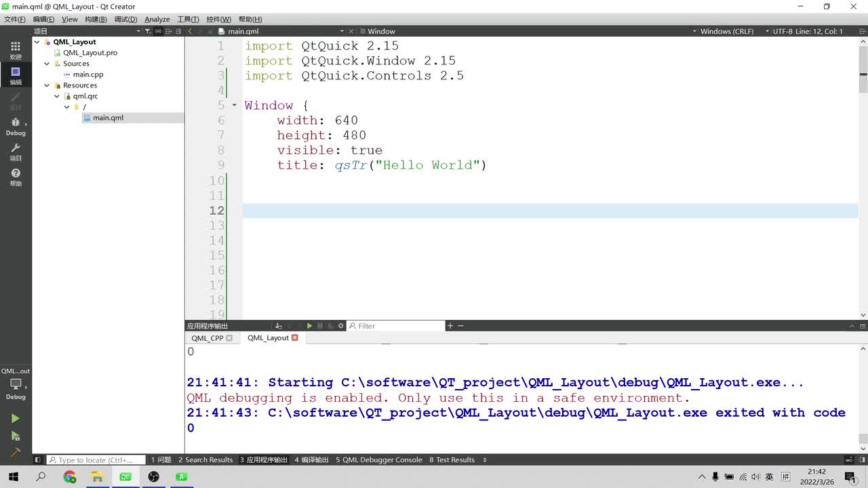The image size is (868, 488).
Task: Show the 5 QML Debugger Console pane
Action: pyautogui.click(x=379, y=460)
